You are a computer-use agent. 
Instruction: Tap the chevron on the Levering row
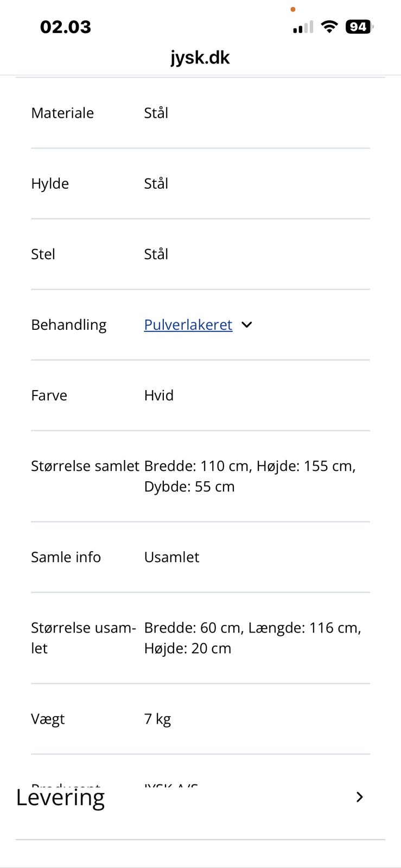point(360,797)
